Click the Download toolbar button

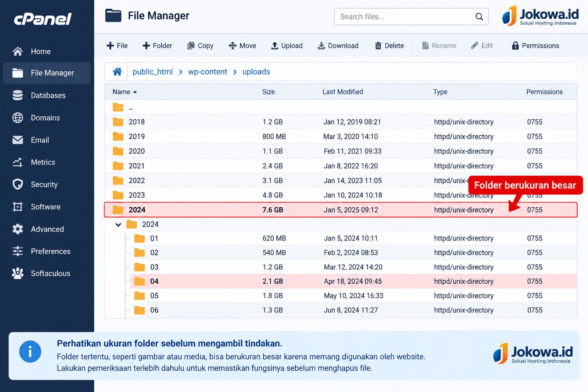(338, 46)
